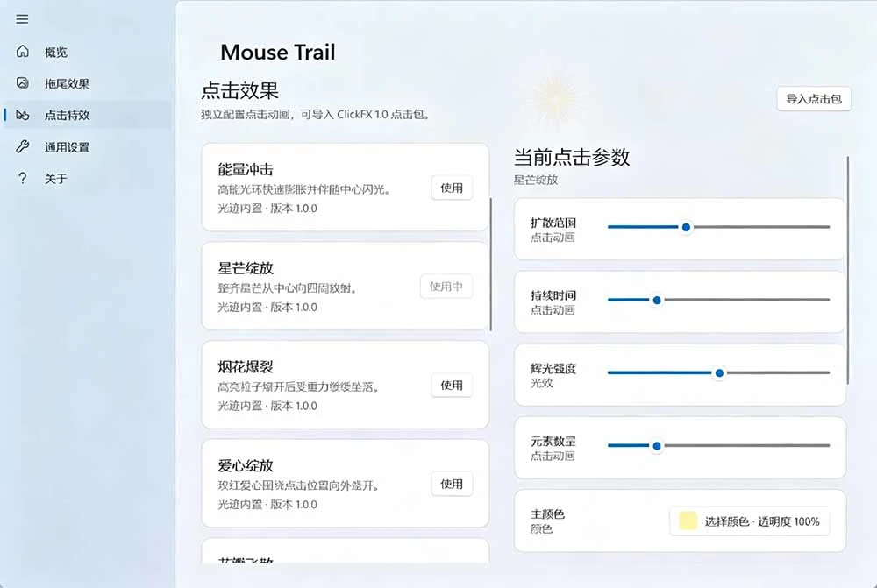Screen dimensions: 877x588
Task: Click the 当前点击参数 heading
Action: click(572, 157)
